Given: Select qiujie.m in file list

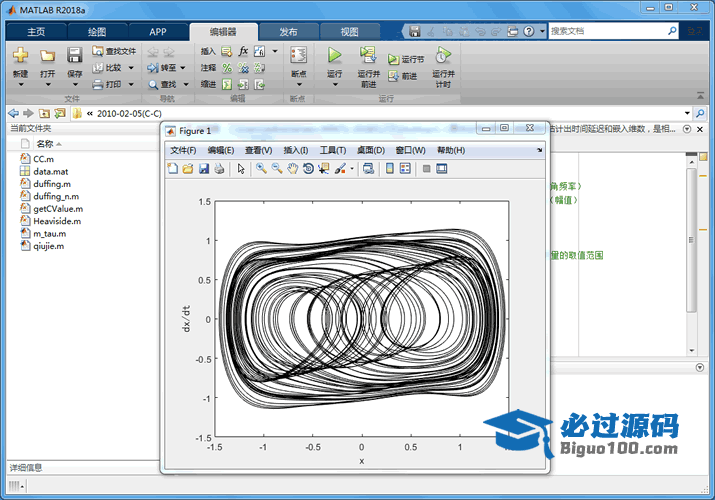Looking at the screenshot, I should (x=48, y=246).
